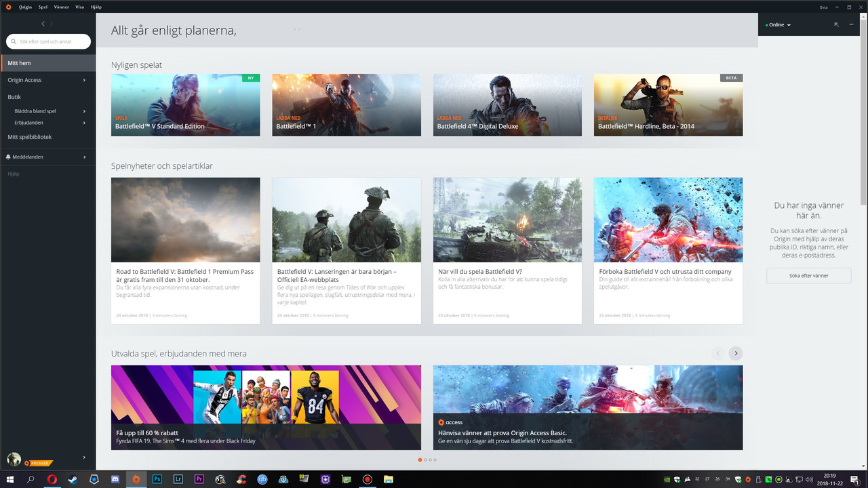Go back with the left navigation arrow
Screen dimensions: 868x488
pos(43,24)
